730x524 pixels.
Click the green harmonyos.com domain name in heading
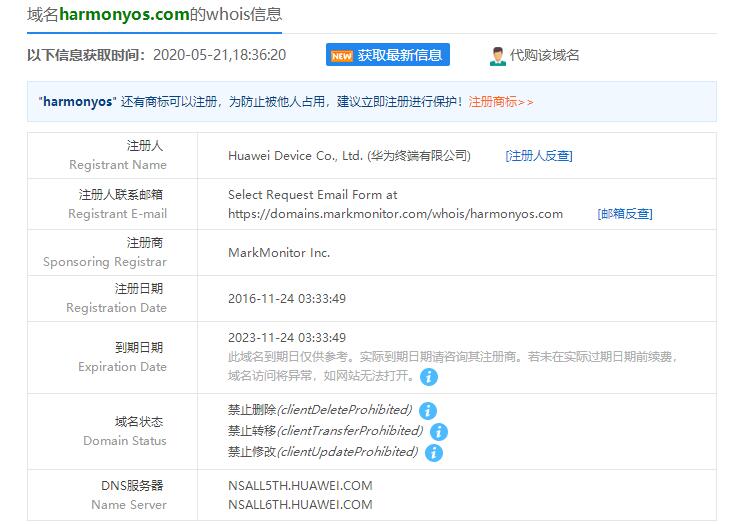click(x=124, y=15)
